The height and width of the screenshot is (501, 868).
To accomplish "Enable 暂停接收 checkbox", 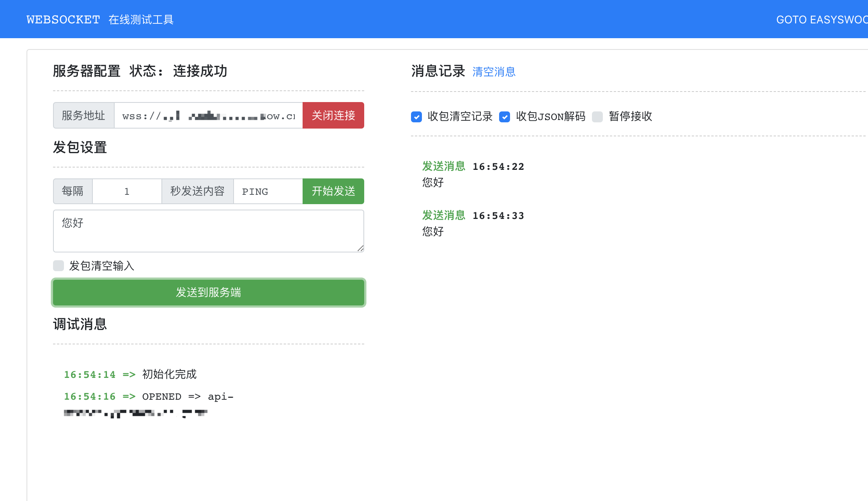I will click(597, 116).
